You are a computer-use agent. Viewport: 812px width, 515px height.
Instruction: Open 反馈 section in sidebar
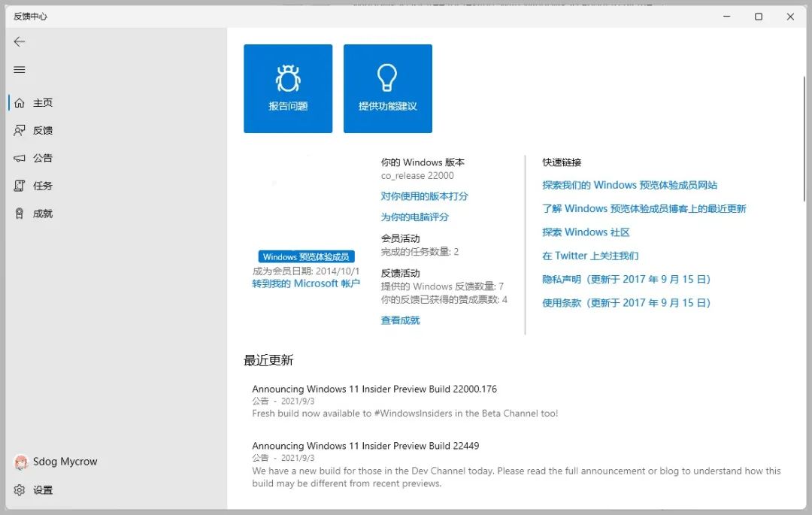click(x=42, y=130)
